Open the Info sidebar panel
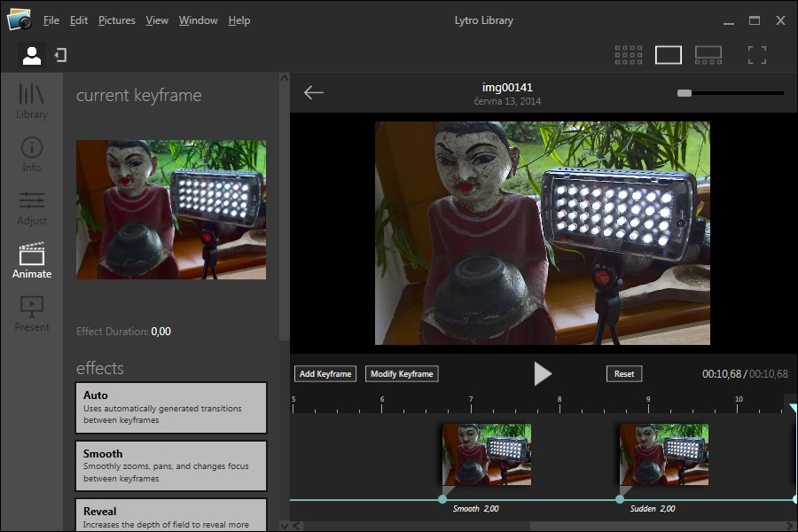Screen dimensions: 798x532 31,153
